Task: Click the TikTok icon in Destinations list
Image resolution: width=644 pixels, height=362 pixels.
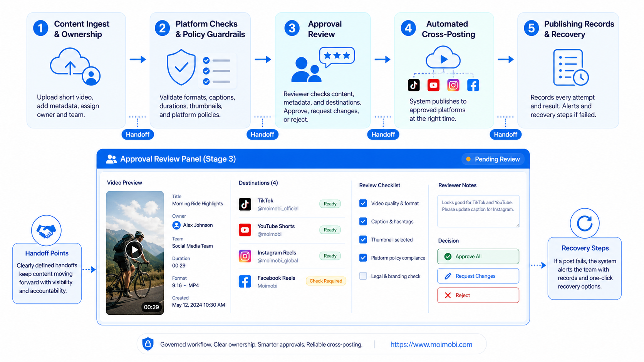Action: (x=245, y=204)
